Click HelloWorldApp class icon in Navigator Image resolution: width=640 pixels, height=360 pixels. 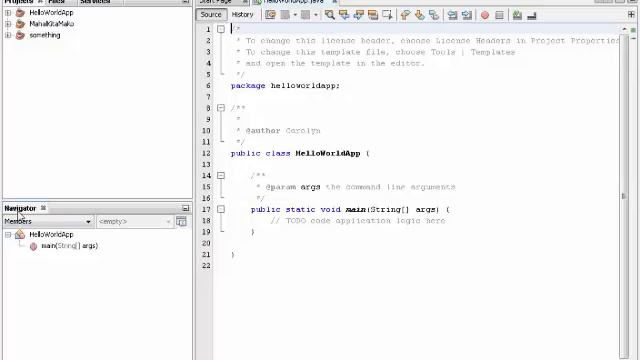(20, 235)
